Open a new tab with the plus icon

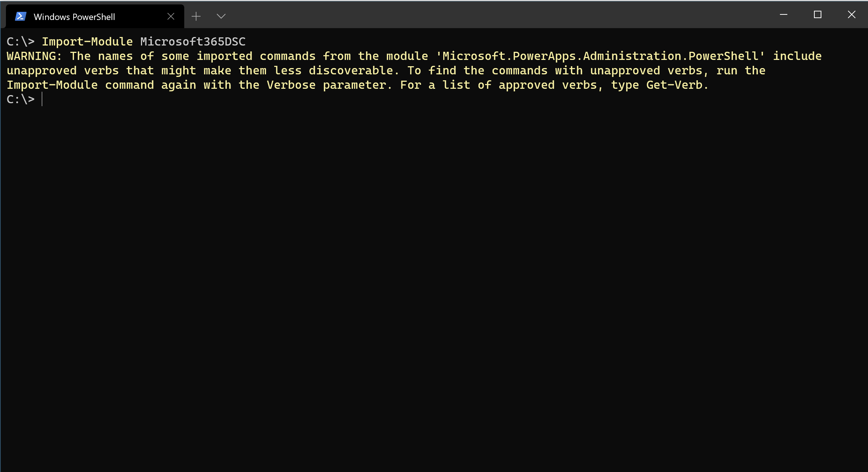[x=196, y=16]
